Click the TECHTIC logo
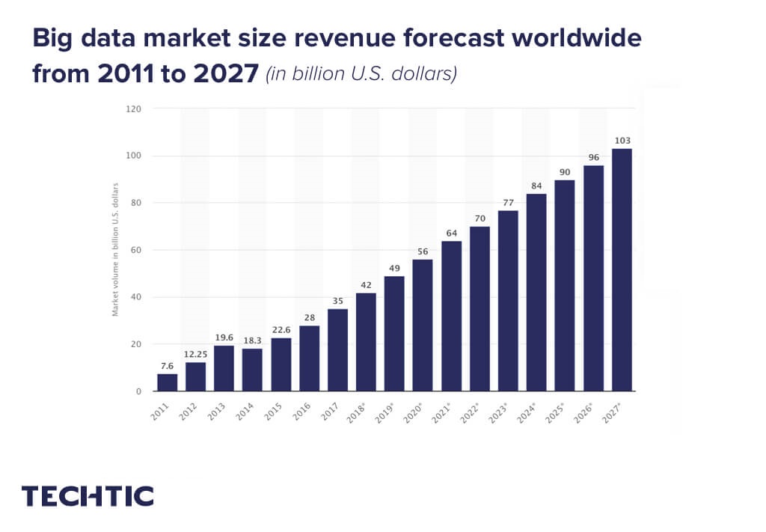The width and height of the screenshot is (766, 532). (88, 496)
